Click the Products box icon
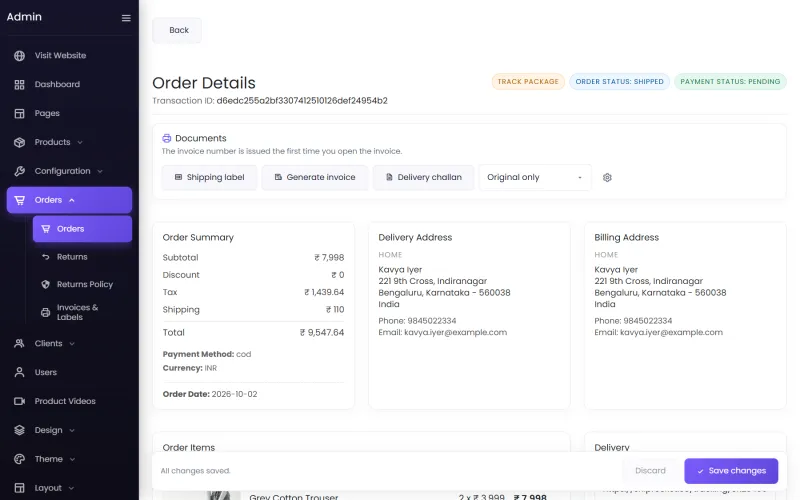Viewport: 800px width, 500px height. click(19, 142)
